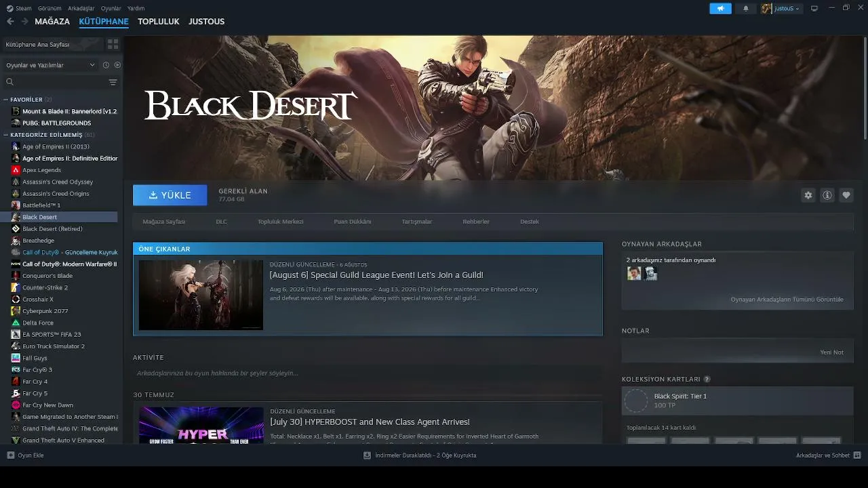
Task: Click the Cyberpunk 2077 game icon
Action: [x=16, y=311]
